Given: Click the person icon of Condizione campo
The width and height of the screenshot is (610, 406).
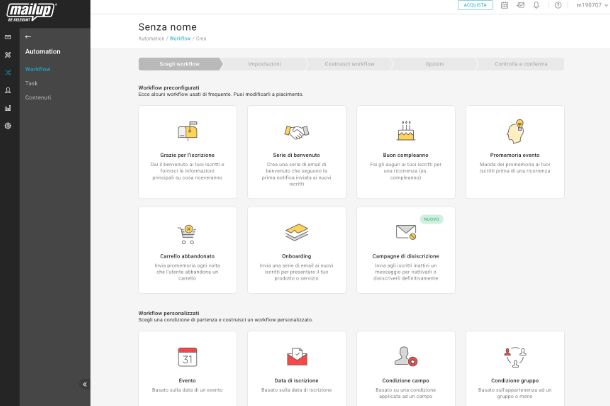Looking at the screenshot, I should pyautogui.click(x=406, y=356).
